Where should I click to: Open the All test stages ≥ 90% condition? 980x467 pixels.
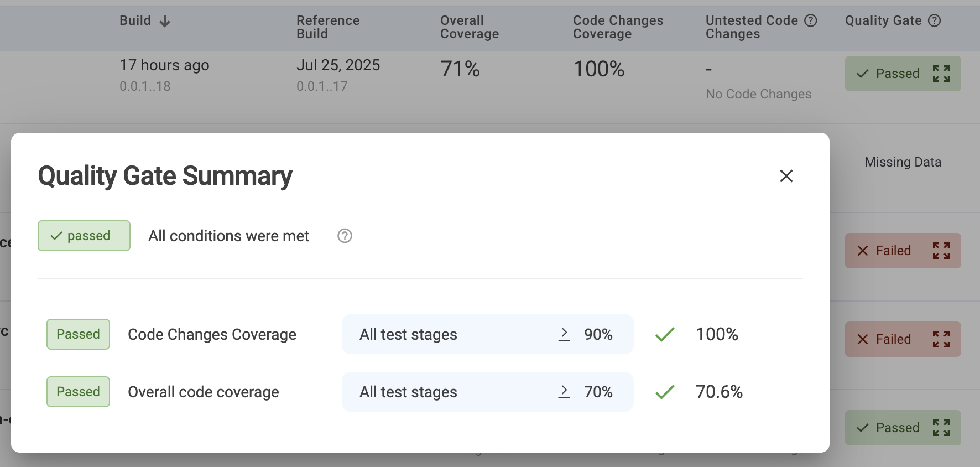487,334
